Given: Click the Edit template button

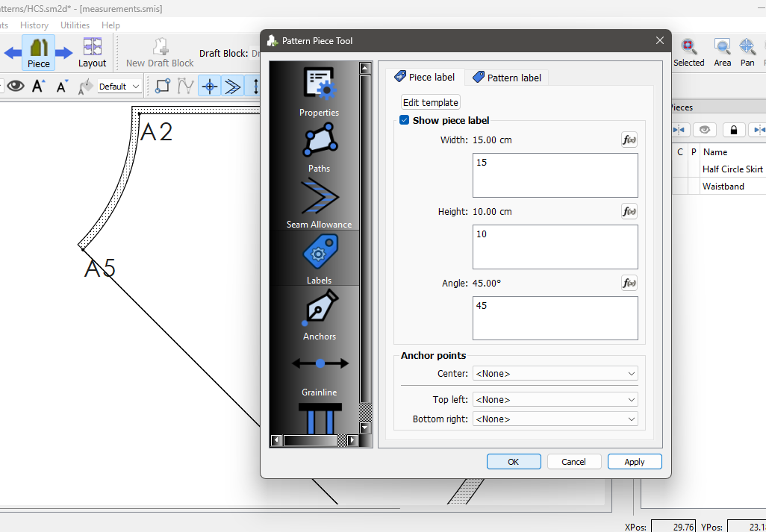Looking at the screenshot, I should (430, 102).
